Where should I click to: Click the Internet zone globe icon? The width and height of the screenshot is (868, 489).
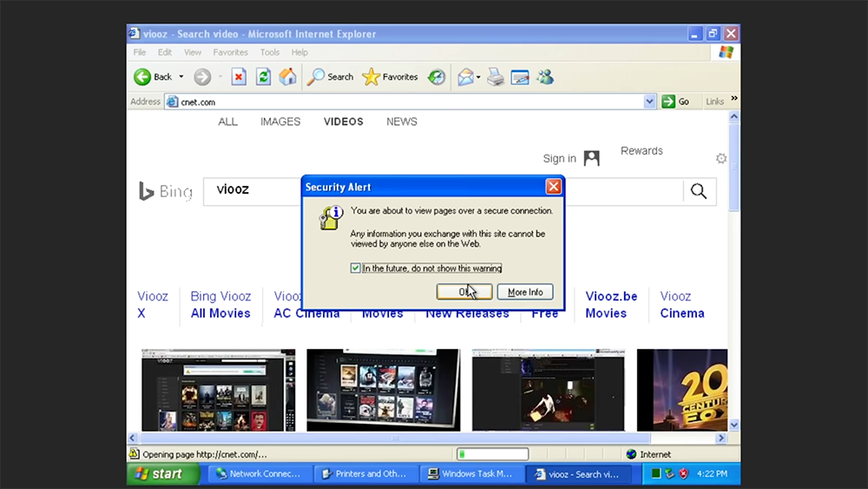631,454
